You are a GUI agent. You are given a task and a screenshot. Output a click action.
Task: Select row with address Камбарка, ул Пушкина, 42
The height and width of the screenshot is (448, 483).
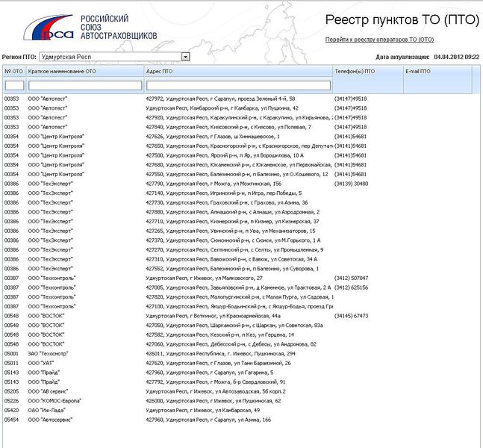point(241,108)
